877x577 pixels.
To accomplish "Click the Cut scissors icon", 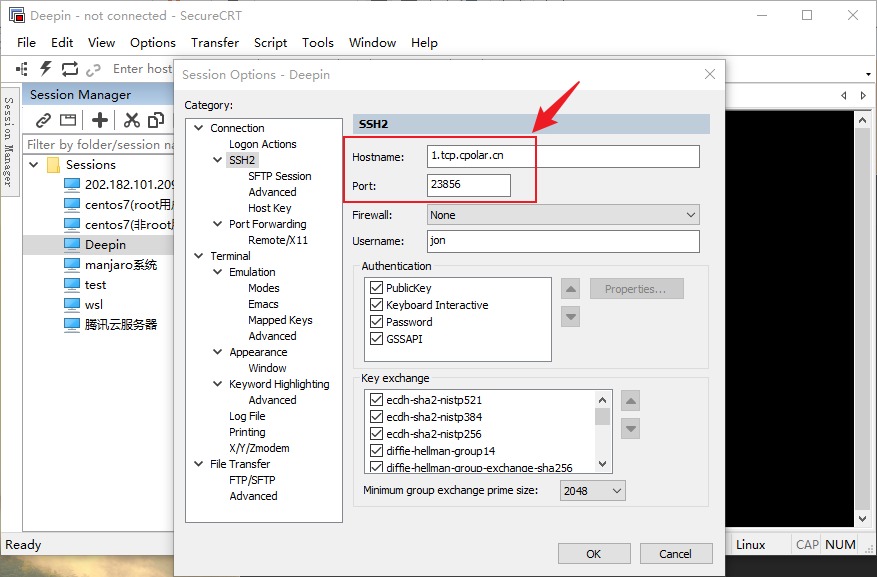I will tap(131, 120).
